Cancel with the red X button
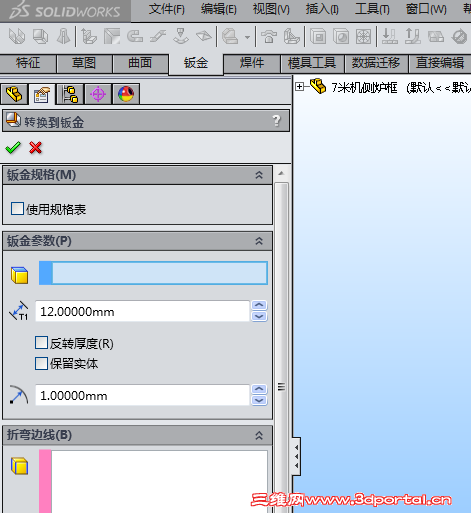Image resolution: width=471 pixels, height=513 pixels. click(x=35, y=147)
